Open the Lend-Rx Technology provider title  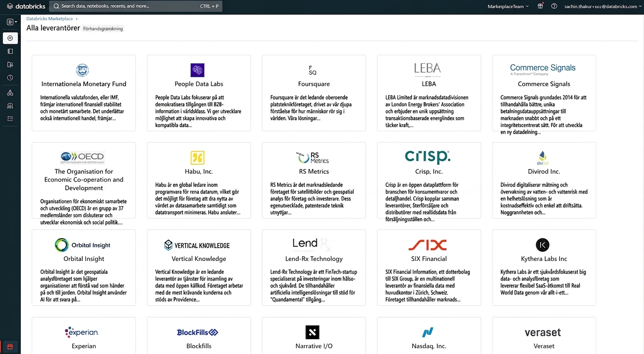[314, 259]
